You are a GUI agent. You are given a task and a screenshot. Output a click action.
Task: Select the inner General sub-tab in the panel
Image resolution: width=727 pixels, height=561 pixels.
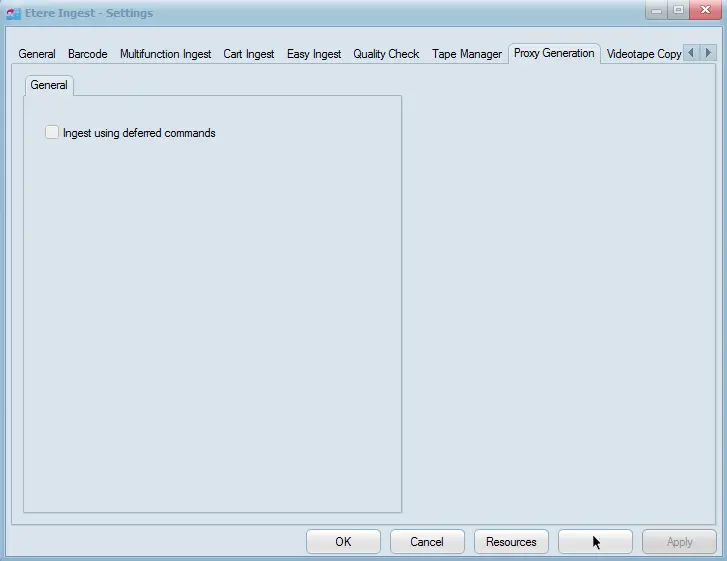click(x=49, y=85)
